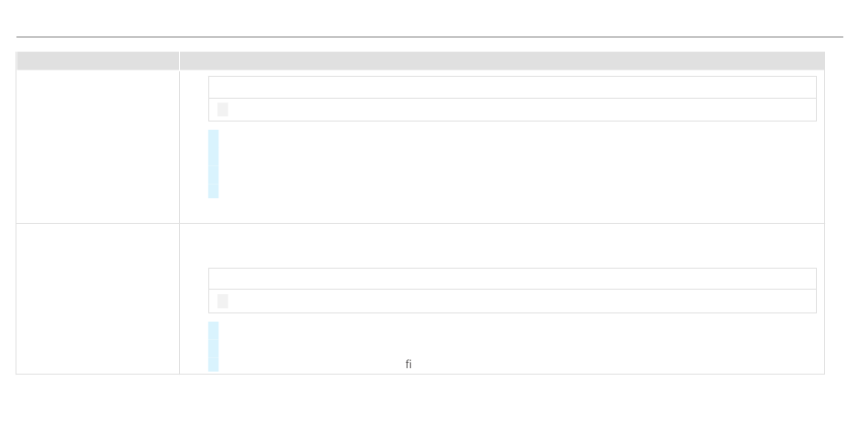This screenshot has height=434, width=868.
Task: Select the last blue block in the first row
Action: coord(213,191)
